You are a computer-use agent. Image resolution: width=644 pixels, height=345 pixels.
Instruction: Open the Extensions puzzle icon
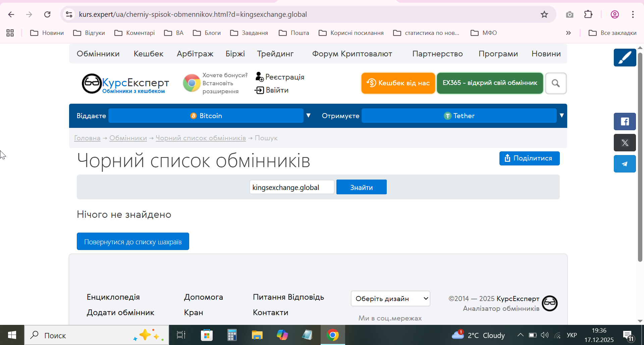click(x=588, y=14)
